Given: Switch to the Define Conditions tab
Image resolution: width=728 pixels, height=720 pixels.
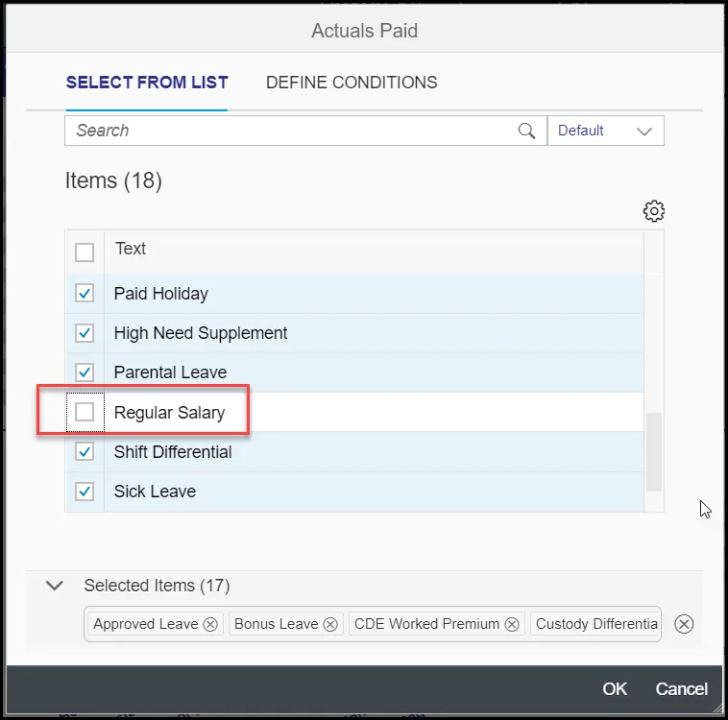Looking at the screenshot, I should pos(352,83).
